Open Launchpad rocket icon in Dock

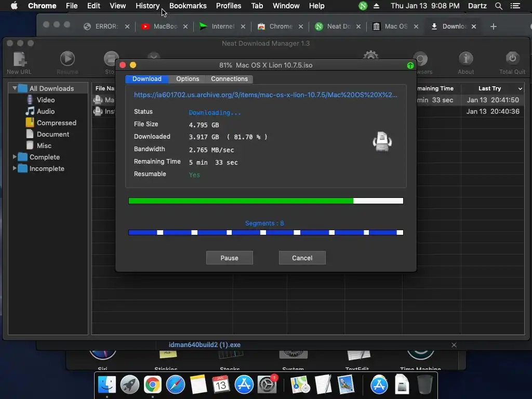129,384
